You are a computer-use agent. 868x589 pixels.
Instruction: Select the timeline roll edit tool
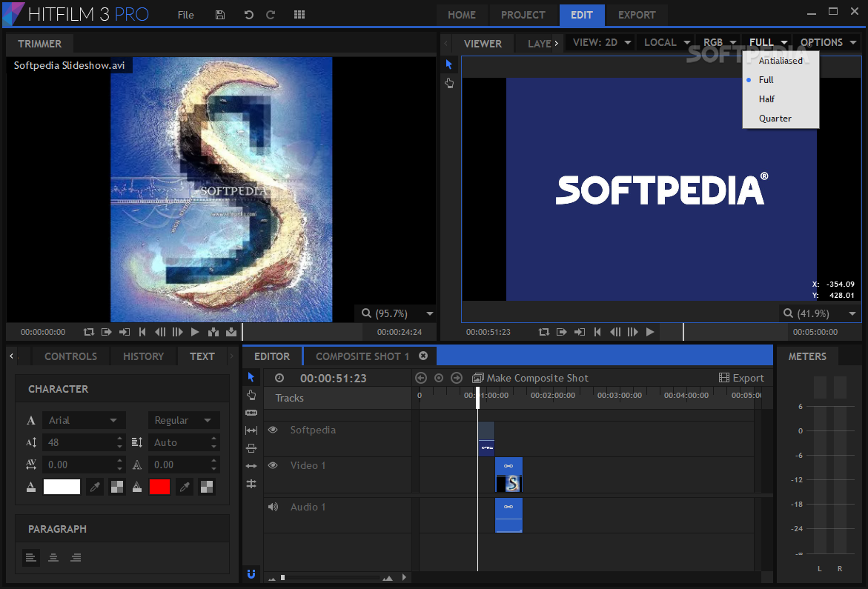(x=251, y=484)
